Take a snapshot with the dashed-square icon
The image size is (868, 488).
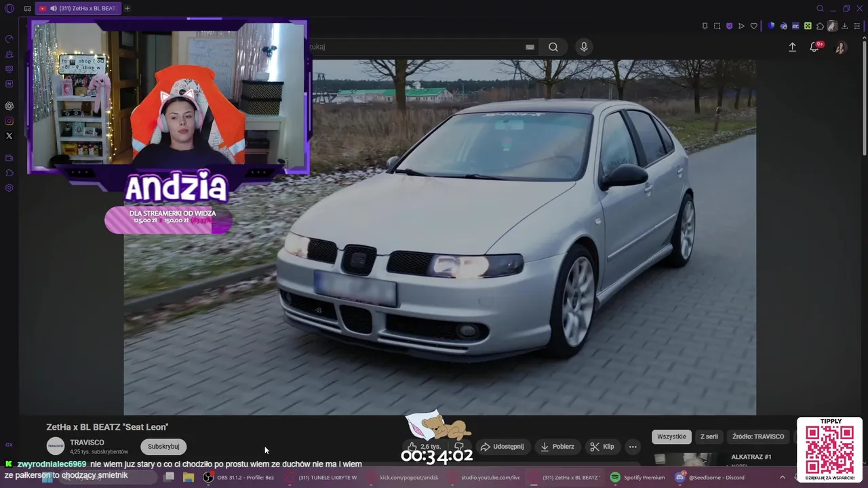tap(717, 26)
